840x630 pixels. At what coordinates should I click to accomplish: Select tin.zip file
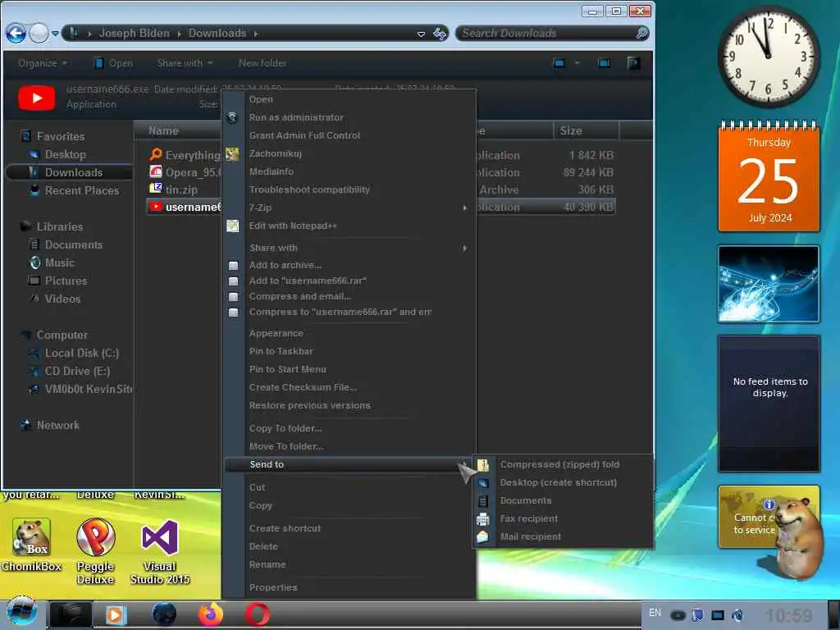[x=181, y=189]
